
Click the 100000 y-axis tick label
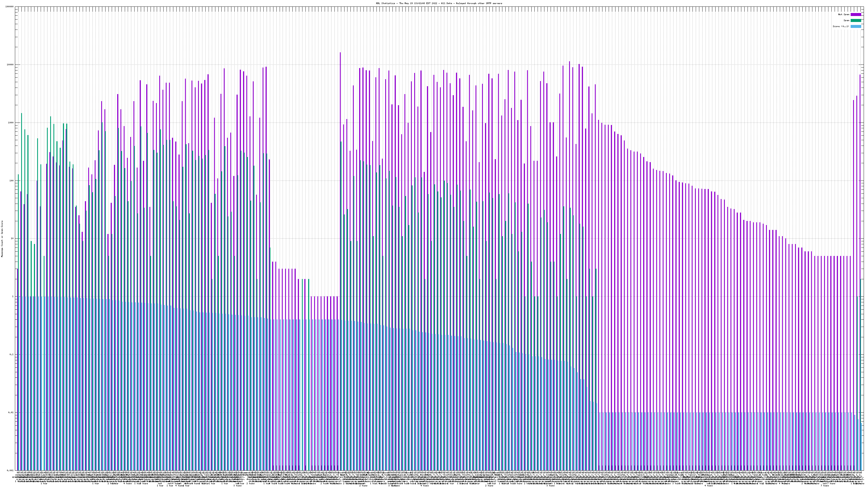click(10, 7)
